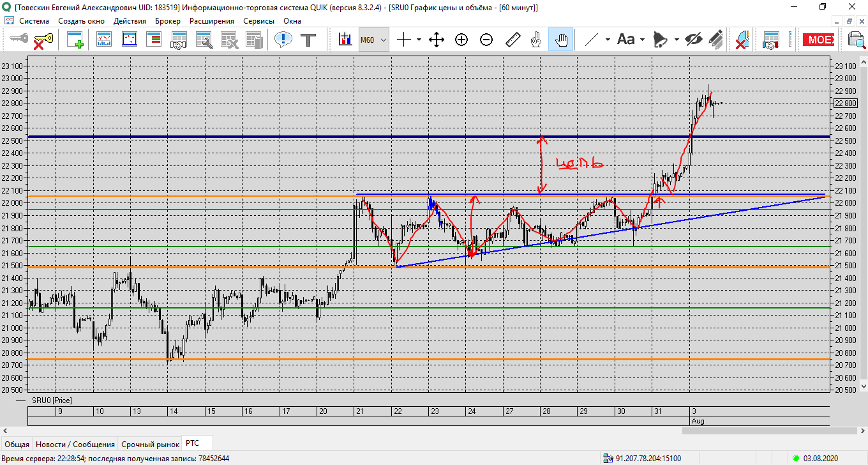Click the table with wrench settings icon
The width and height of the screenshot is (868, 465).
(x=204, y=40)
